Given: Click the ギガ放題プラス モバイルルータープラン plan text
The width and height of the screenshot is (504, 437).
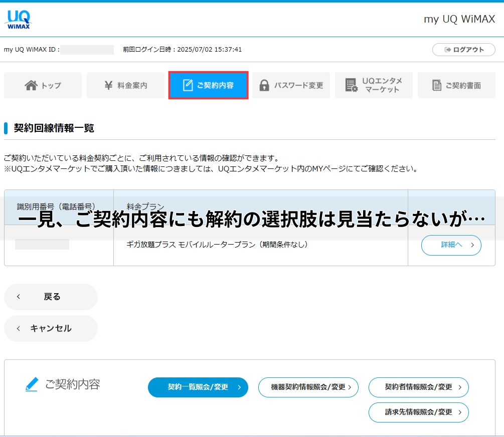Looking at the screenshot, I should pos(217,245).
